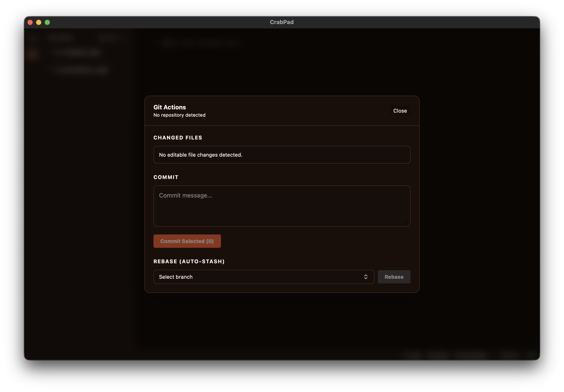Click the branch selector chevron icon

point(366,277)
